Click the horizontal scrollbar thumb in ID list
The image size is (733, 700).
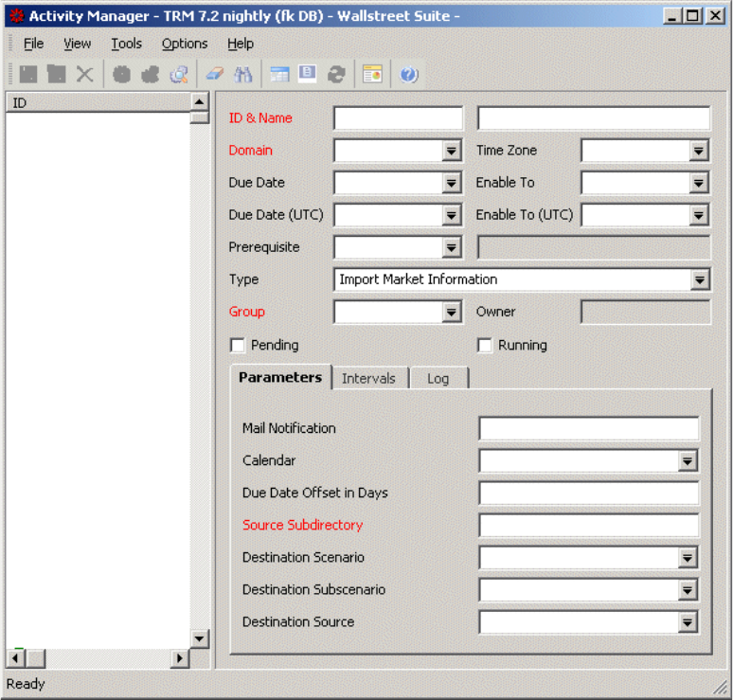tap(35, 658)
